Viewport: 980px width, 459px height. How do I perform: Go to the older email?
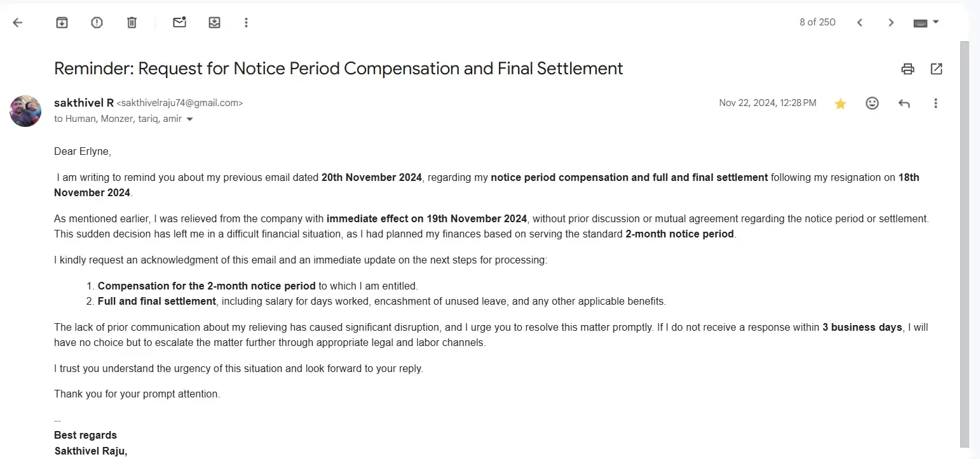tap(891, 23)
